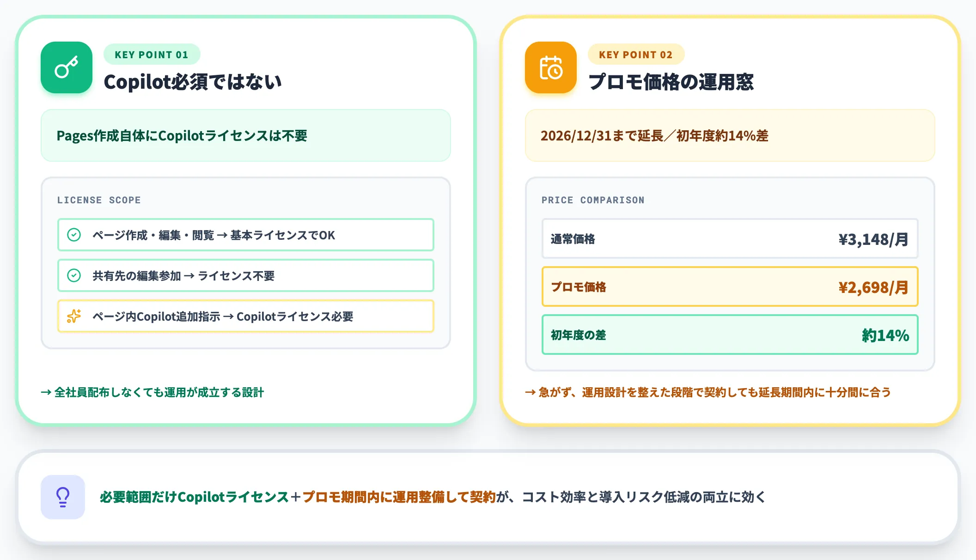Select the 基本ライセンスでOK row
The width and height of the screenshot is (976, 560).
point(246,235)
